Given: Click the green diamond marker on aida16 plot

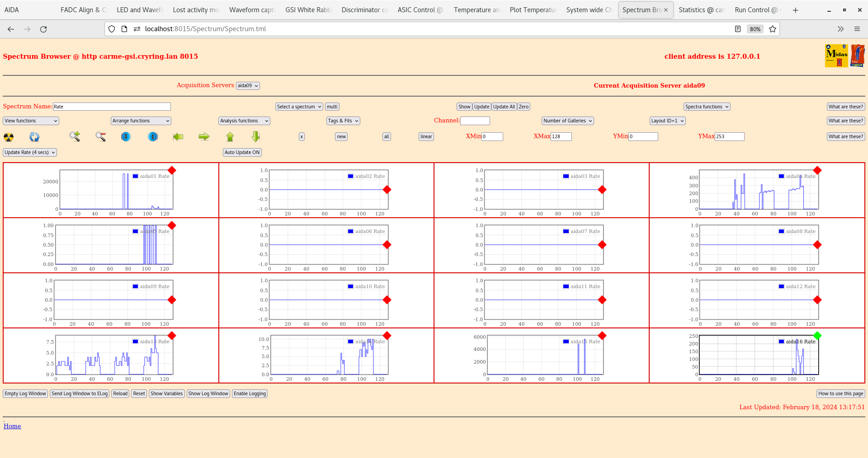Looking at the screenshot, I should click(817, 336).
